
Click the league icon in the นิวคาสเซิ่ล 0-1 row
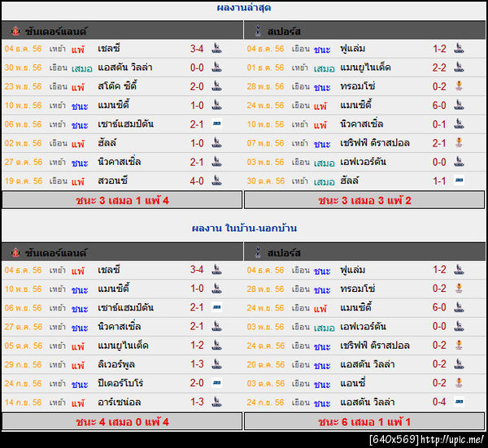click(459, 124)
